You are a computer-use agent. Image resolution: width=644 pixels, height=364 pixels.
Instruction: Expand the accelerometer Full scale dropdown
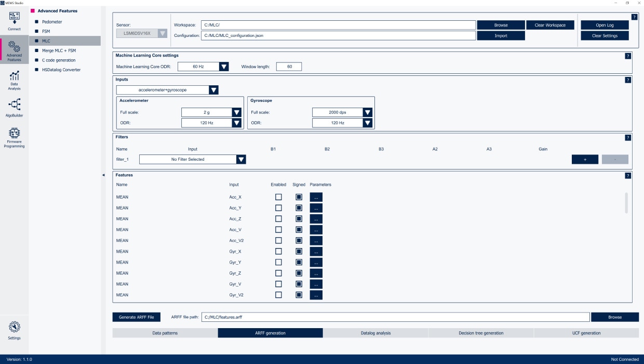tap(236, 112)
